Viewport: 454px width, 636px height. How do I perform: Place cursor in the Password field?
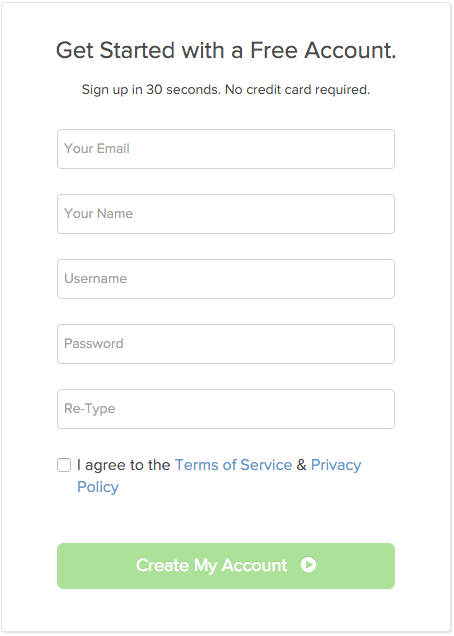(226, 344)
